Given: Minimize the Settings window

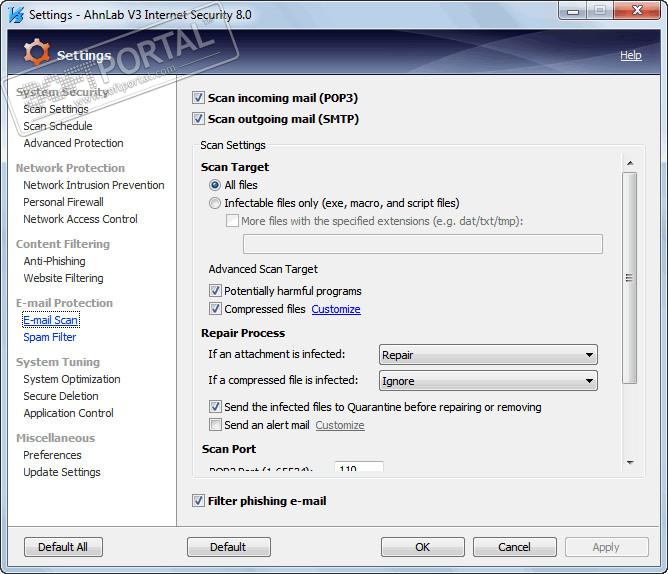Looking at the screenshot, I should tap(573, 11).
